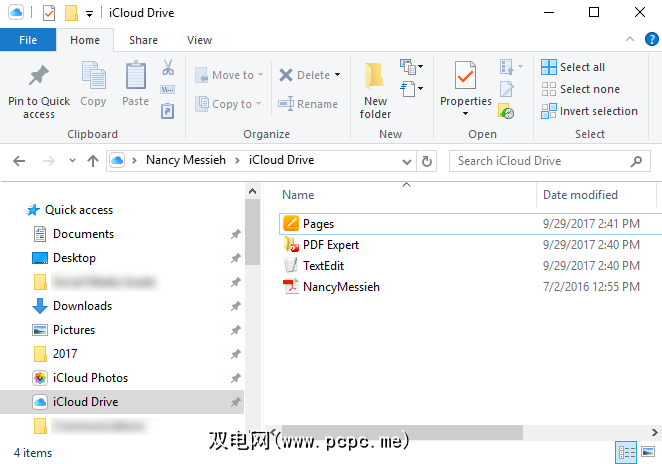662x464 pixels.
Task: Click the Help question mark icon
Action: (x=651, y=39)
